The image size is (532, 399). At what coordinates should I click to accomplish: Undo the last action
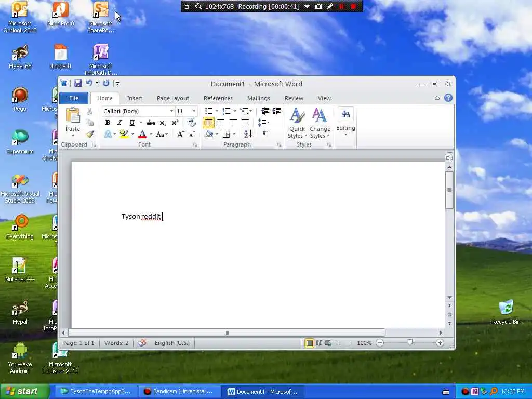(89, 83)
